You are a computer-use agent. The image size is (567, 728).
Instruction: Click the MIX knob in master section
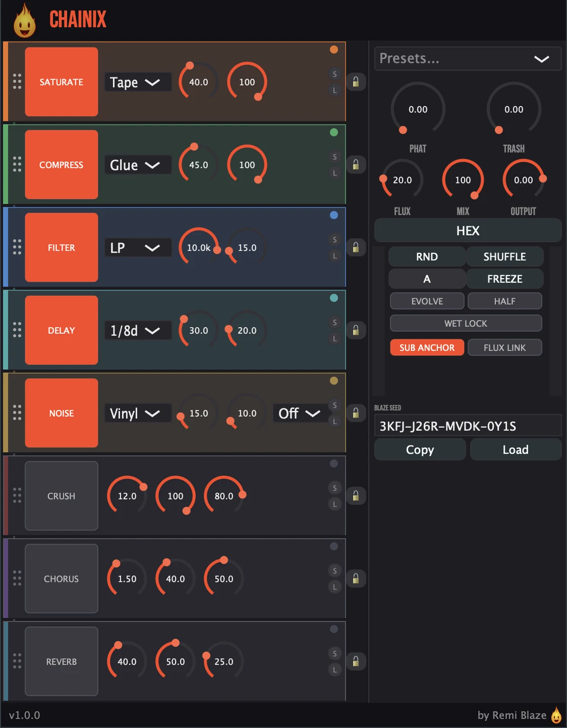pyautogui.click(x=463, y=180)
